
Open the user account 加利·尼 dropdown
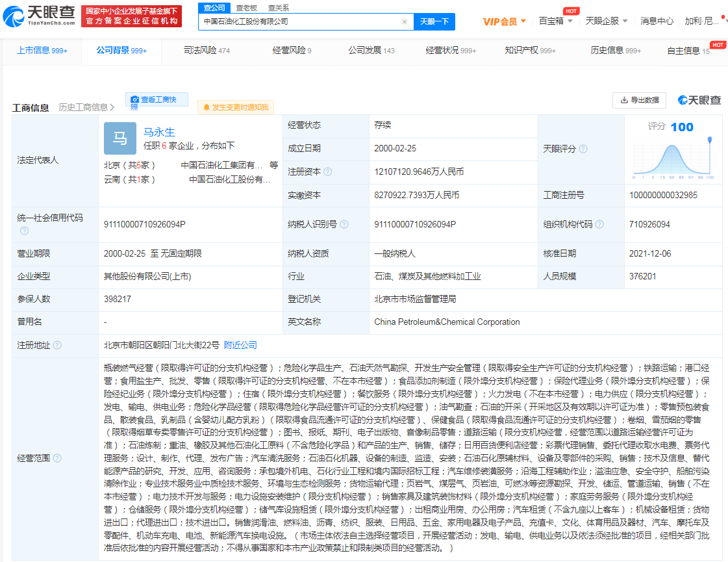pyautogui.click(x=705, y=21)
